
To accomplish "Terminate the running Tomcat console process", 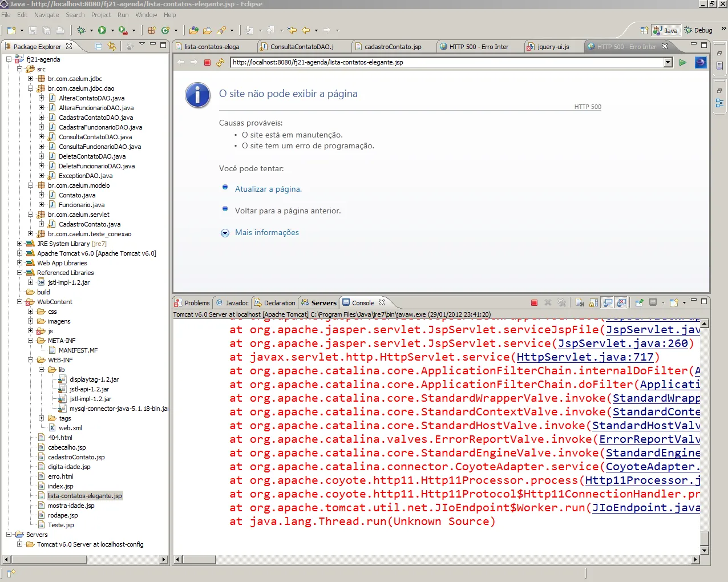I will point(534,303).
